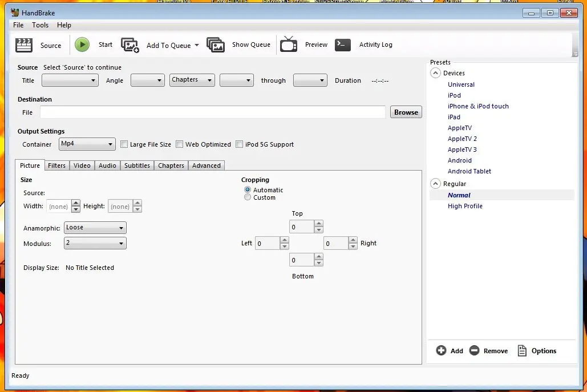
Task: Switch to the Chapters tab
Action: click(171, 165)
